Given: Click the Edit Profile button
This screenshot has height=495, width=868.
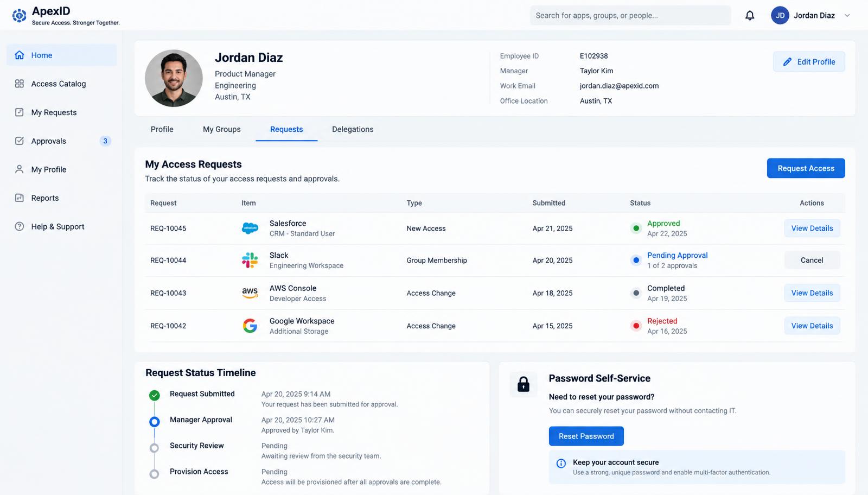Looking at the screenshot, I should (809, 62).
